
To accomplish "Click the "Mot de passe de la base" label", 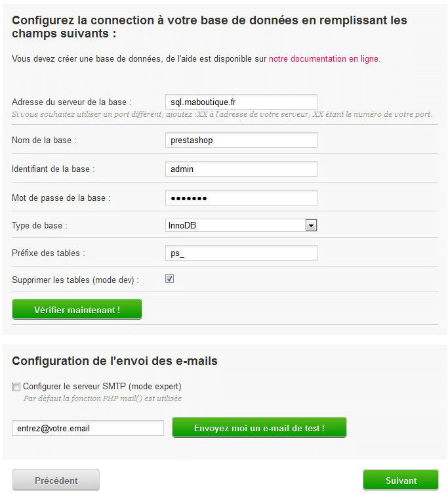I will (61, 198).
